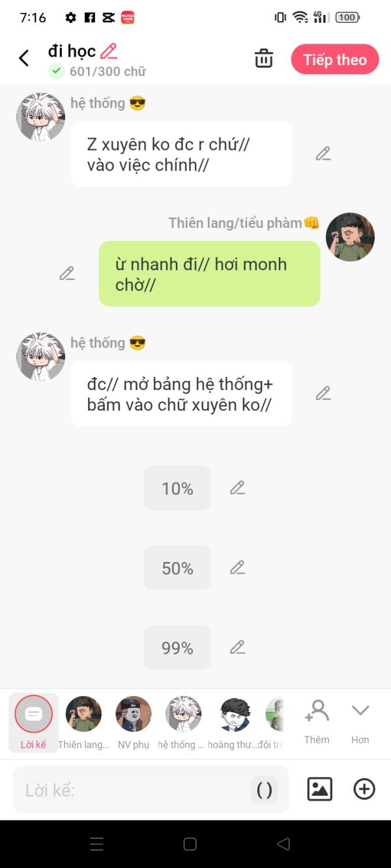The height and width of the screenshot is (868, 391).
Task: Click the "Tiếp theo" button
Action: [x=335, y=60]
